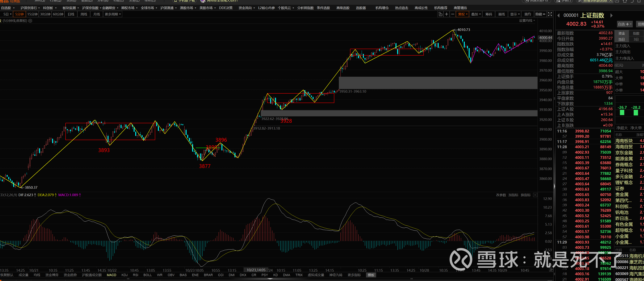Hide side panel with 隐藏 button
The image size is (644, 281).
coord(540,14)
